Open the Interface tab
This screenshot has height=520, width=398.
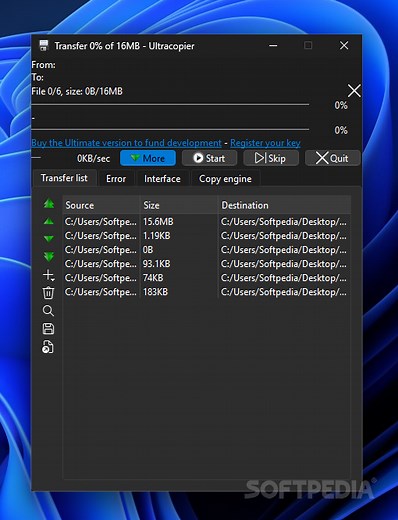[162, 179]
